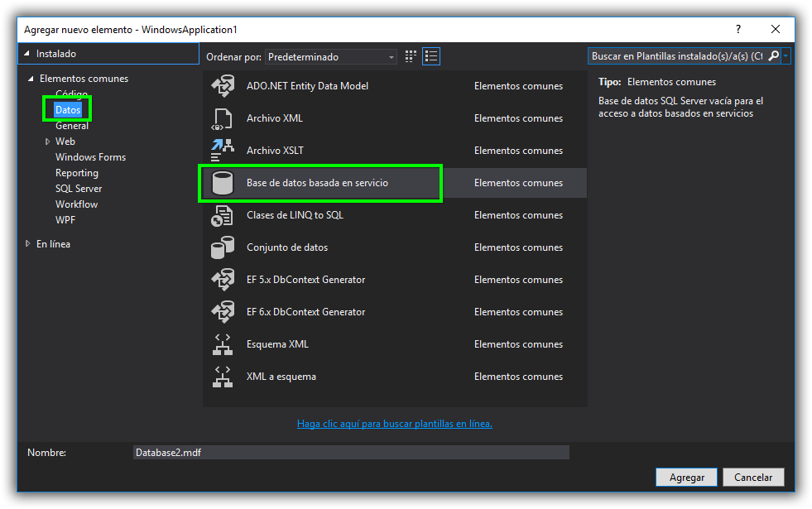The height and width of the screenshot is (509, 812).
Task: Select the Workflow category
Action: pyautogui.click(x=77, y=204)
